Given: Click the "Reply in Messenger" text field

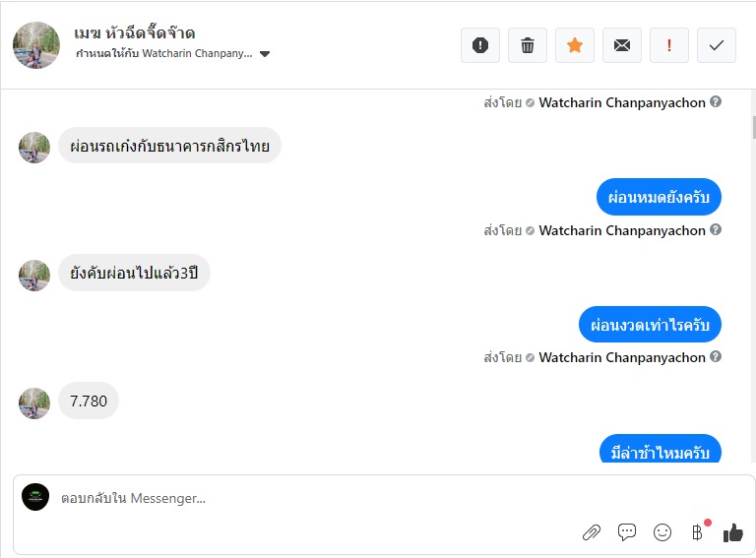Looking at the screenshot, I should pyautogui.click(x=295, y=499).
